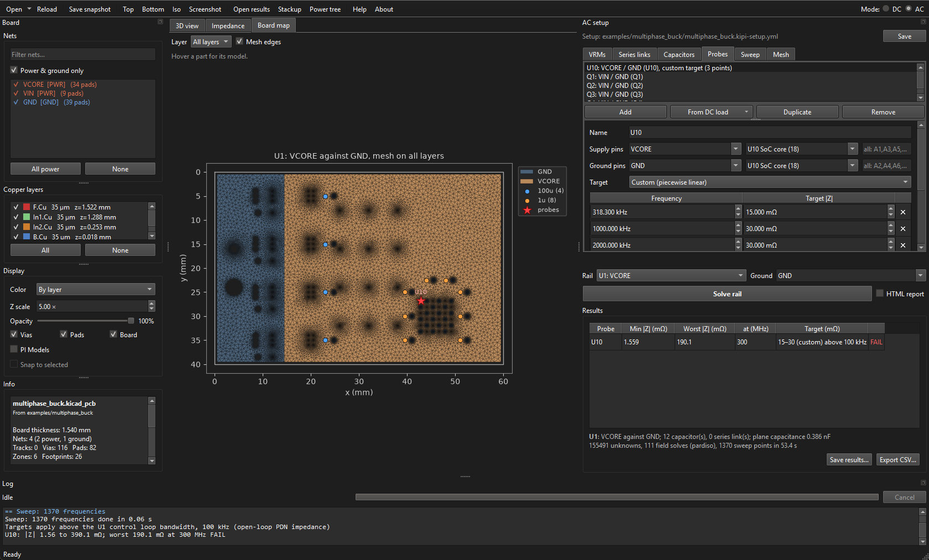The width and height of the screenshot is (929, 560).
Task: Open the Layer All layers dropdown
Action: point(210,42)
